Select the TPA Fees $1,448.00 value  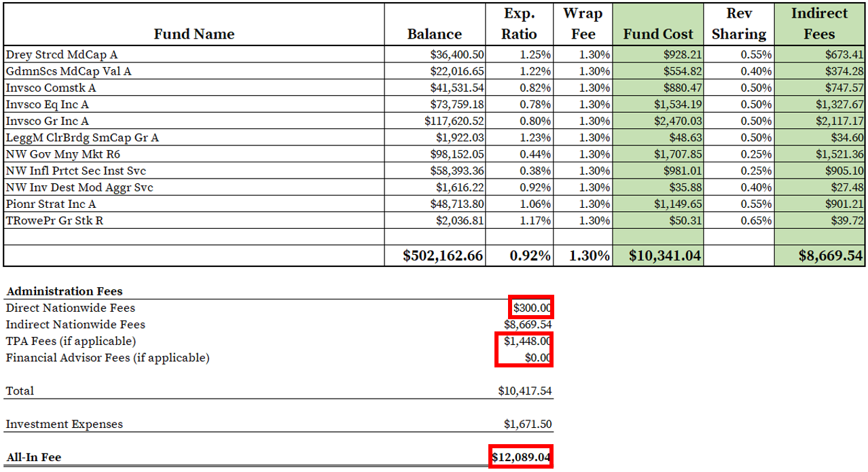click(526, 341)
